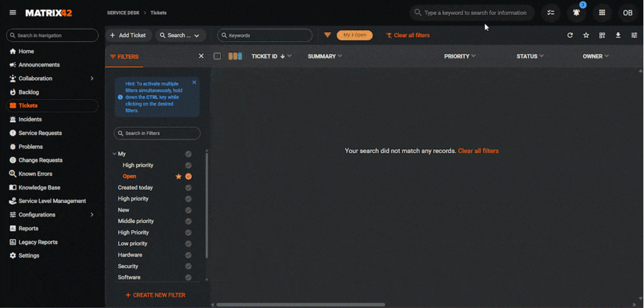644x308 pixels.
Task: Click the Add Ticket button
Action: (x=128, y=35)
